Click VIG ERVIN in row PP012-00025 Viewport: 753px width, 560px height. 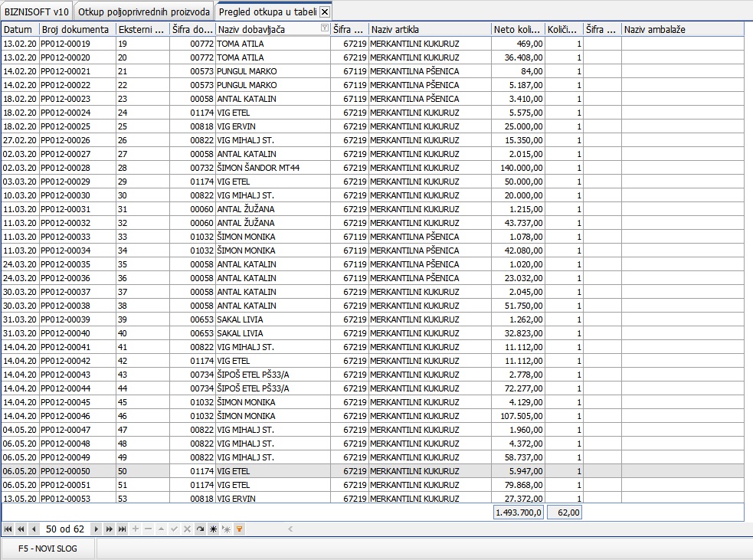point(273,126)
